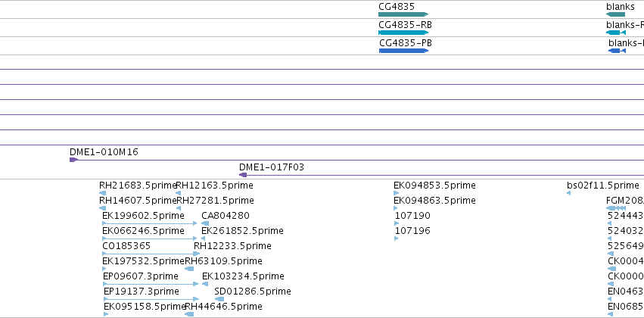Click the blanks gene arrow feature

(615, 14)
